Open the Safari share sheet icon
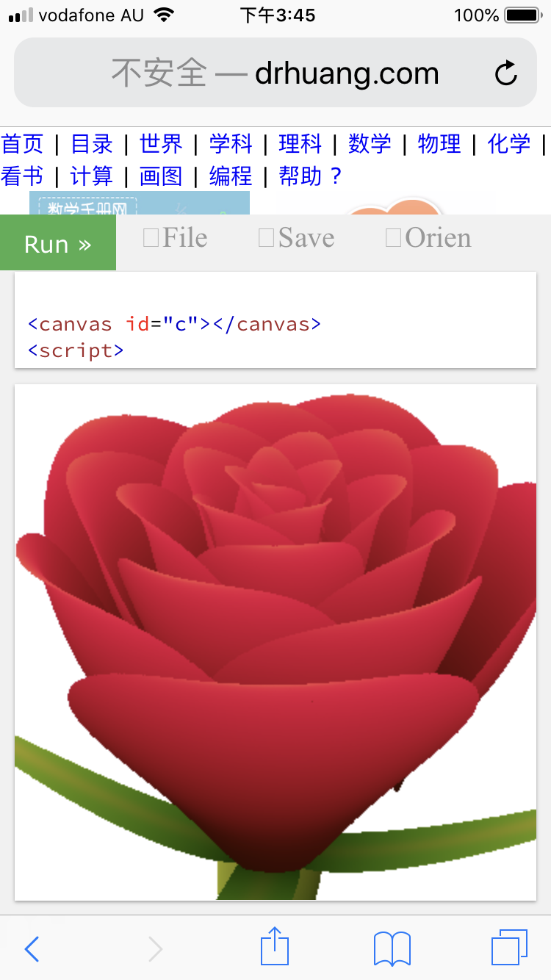 pos(275,947)
